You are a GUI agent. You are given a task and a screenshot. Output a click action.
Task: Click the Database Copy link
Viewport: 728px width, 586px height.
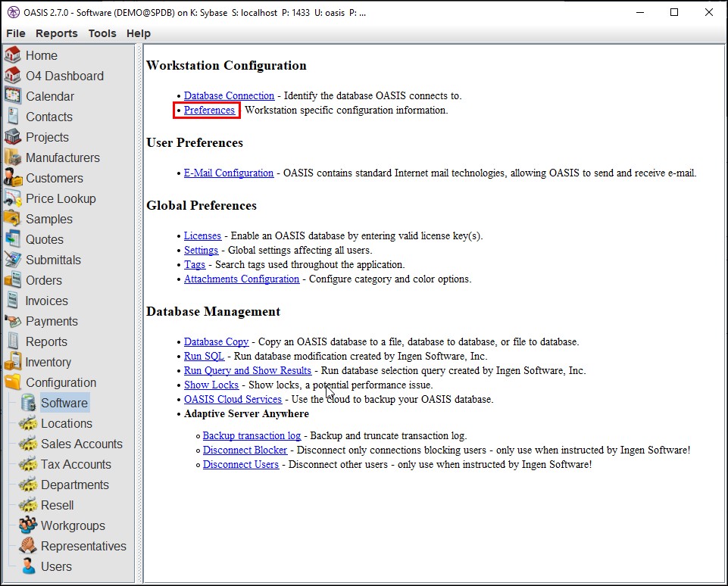(217, 341)
